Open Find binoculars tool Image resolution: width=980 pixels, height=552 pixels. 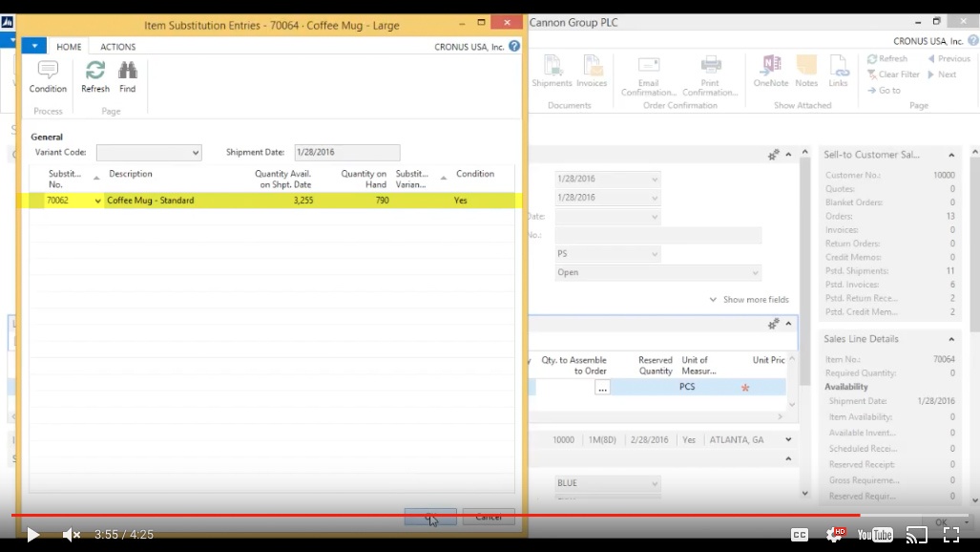coord(127,72)
